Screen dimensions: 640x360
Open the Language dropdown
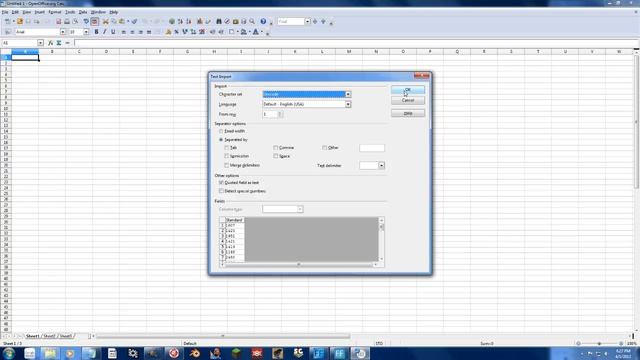pyautogui.click(x=348, y=104)
